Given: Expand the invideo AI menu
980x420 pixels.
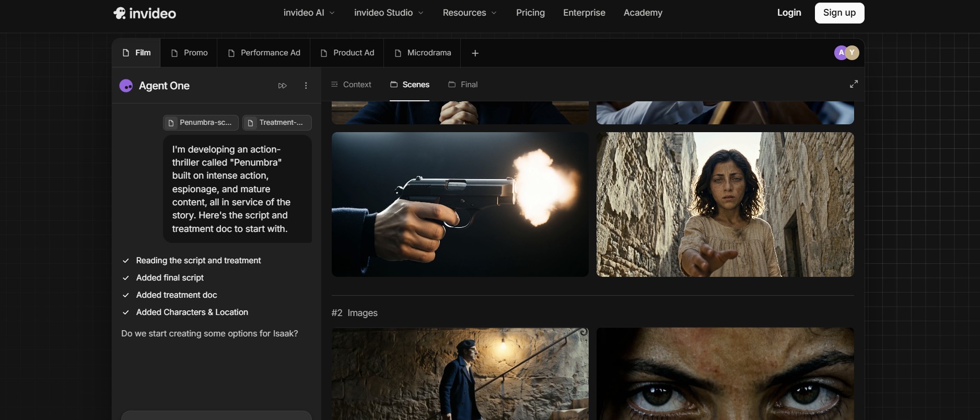Looking at the screenshot, I should click(x=309, y=13).
